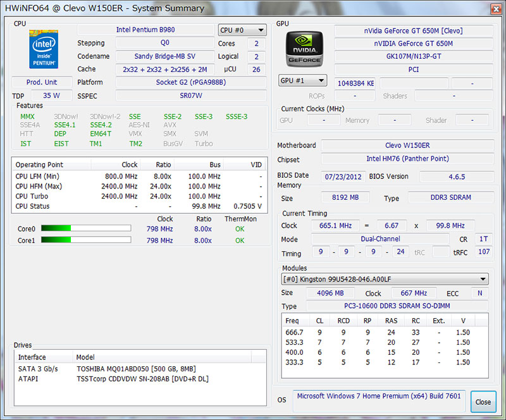Screen dimensions: 506x420
Task: Click the tRFC value 107
Action: pos(484,252)
